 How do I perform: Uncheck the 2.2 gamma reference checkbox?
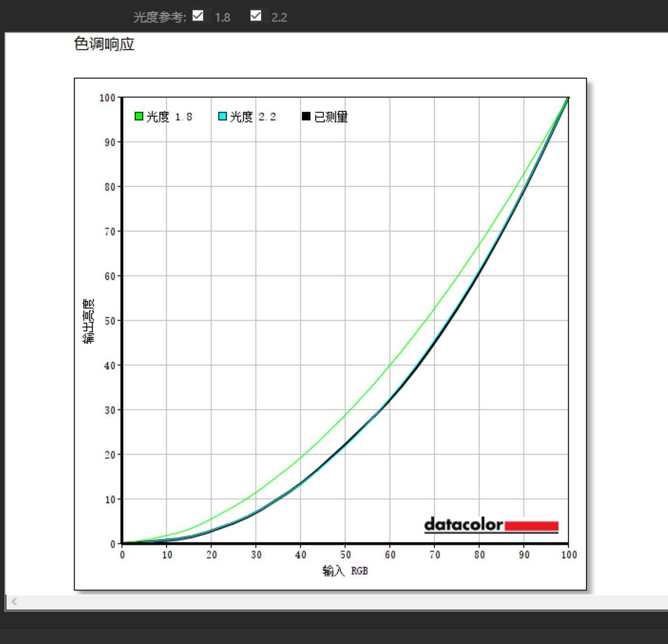256,16
